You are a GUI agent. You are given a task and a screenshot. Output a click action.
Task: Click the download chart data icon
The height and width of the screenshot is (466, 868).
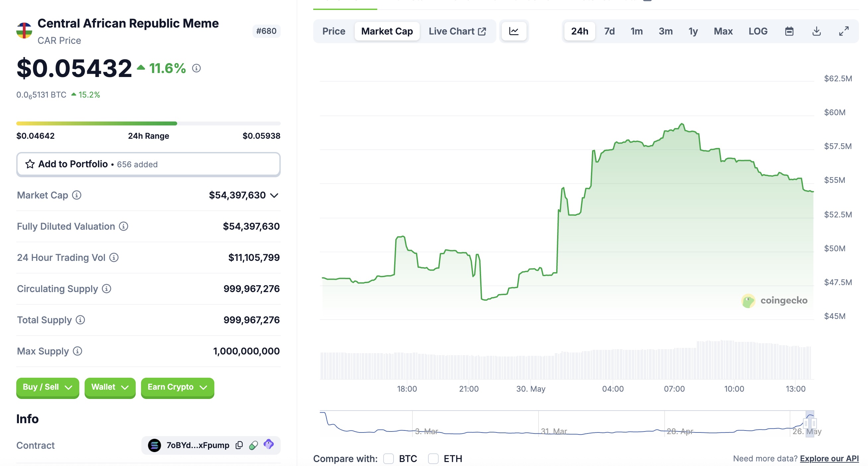point(816,31)
